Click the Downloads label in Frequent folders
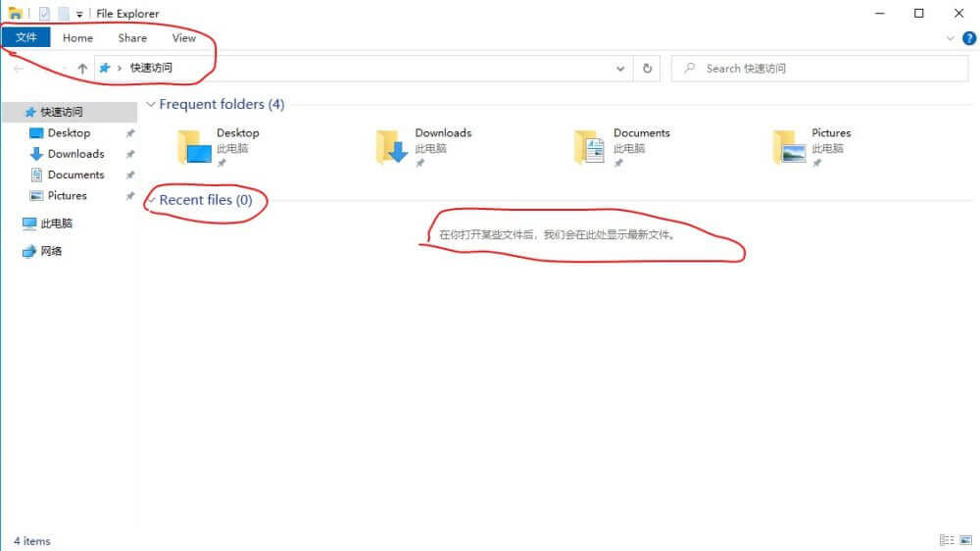This screenshot has height=551, width=980. 443,132
